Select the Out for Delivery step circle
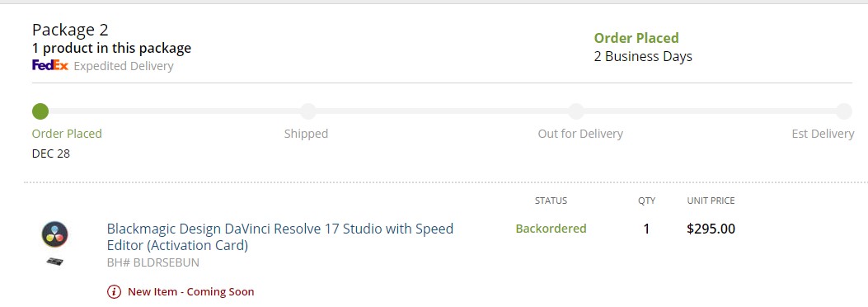Screen dimensions: 868x307 [576, 111]
